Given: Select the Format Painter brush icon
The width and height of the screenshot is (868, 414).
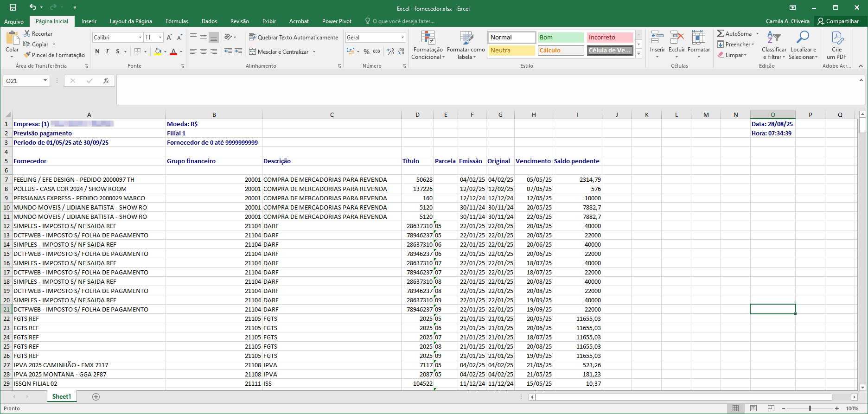Looking at the screenshot, I should (27, 55).
